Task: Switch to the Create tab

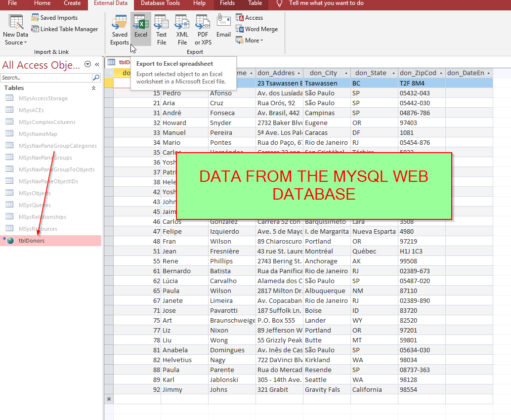Action: [72, 3]
